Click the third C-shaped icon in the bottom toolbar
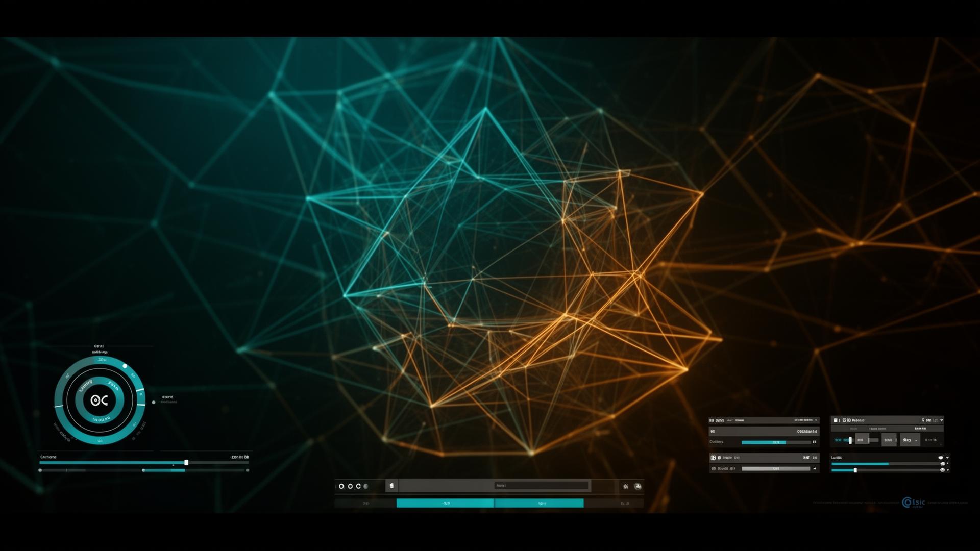 coord(358,486)
